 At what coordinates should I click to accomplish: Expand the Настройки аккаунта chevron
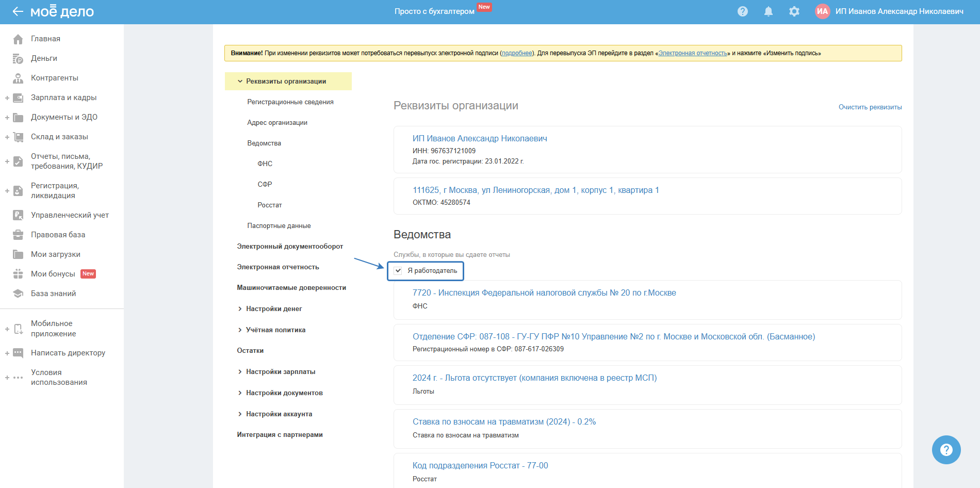240,414
